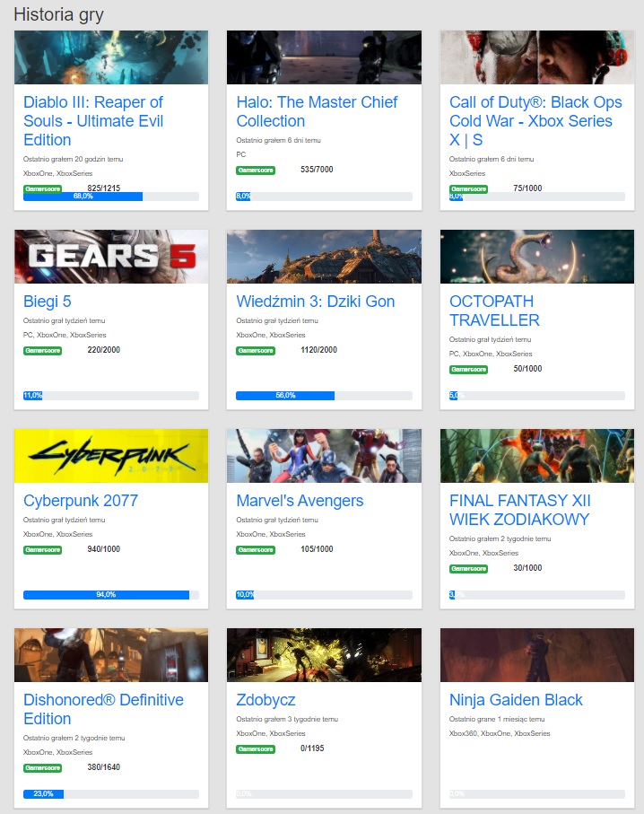
Task: Click the Dishonored banner thumbnail
Action: coord(111,655)
